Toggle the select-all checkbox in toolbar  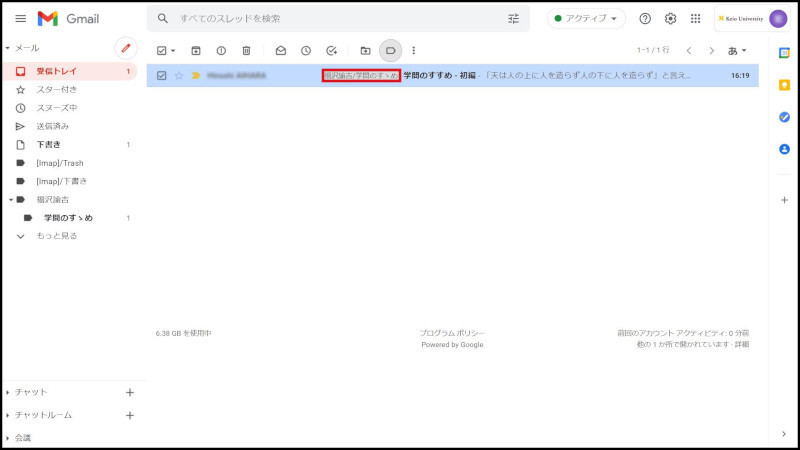pyautogui.click(x=161, y=50)
